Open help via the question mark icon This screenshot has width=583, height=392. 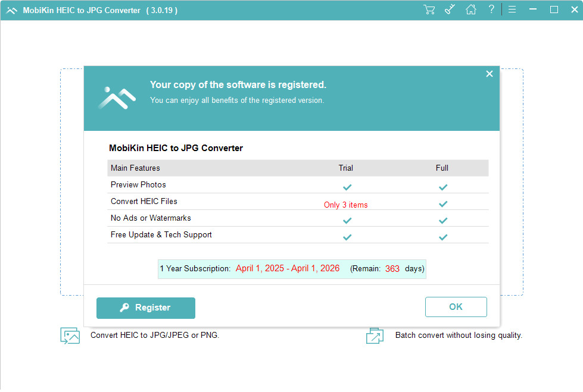[491, 10]
